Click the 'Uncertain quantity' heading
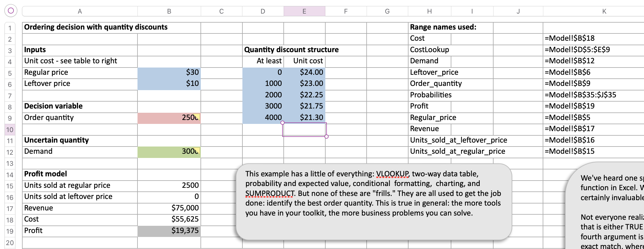Image resolution: width=644 pixels, height=249 pixels. click(56, 140)
